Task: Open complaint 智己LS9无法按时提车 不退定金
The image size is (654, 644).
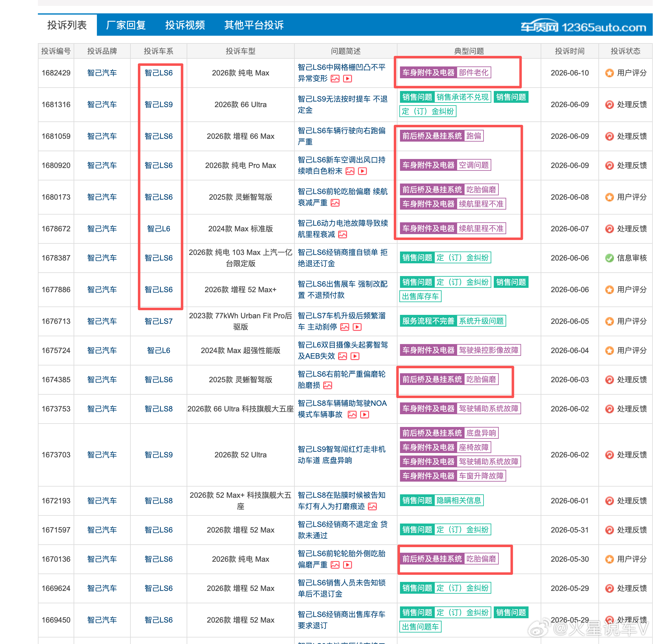Action: (x=343, y=105)
